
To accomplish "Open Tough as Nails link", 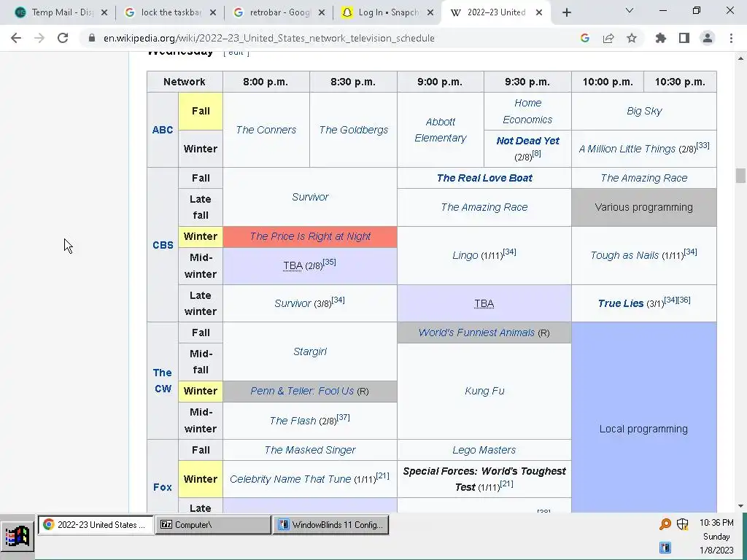I will pos(624,256).
